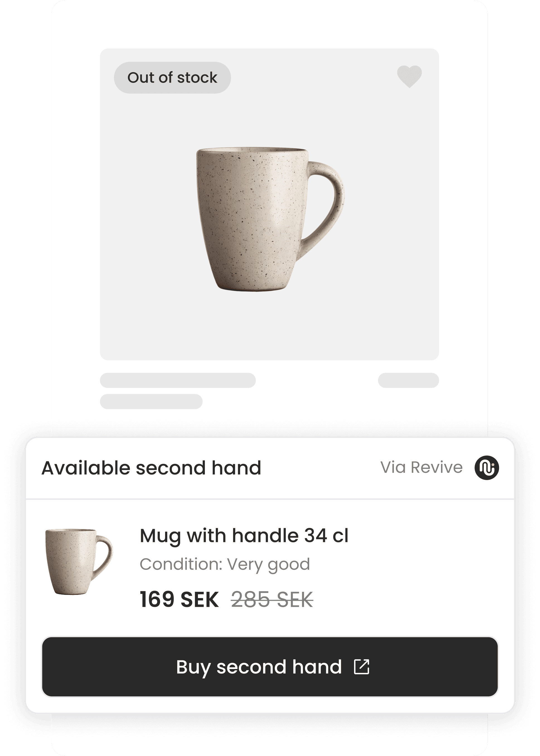This screenshot has width=540, height=756.
Task: Click the long placeholder title bar
Action: pyautogui.click(x=178, y=380)
